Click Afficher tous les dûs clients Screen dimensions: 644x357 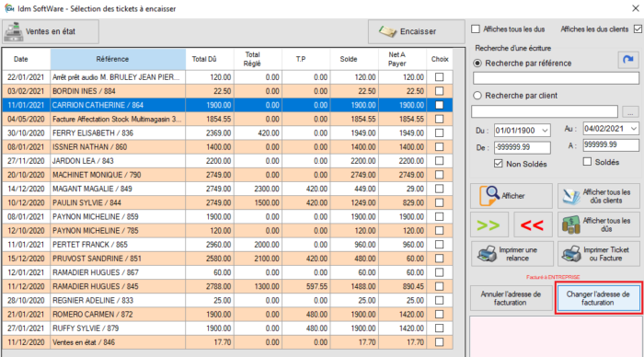pyautogui.click(x=599, y=196)
